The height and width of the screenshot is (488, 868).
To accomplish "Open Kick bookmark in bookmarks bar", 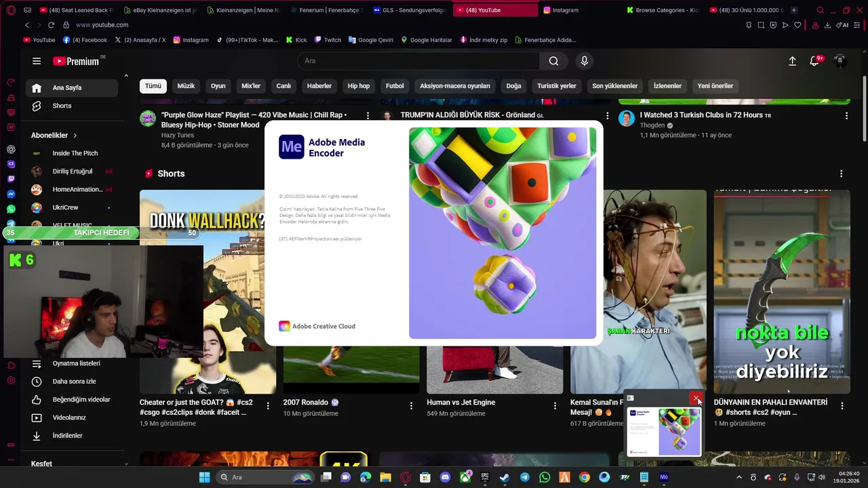I will point(296,40).
